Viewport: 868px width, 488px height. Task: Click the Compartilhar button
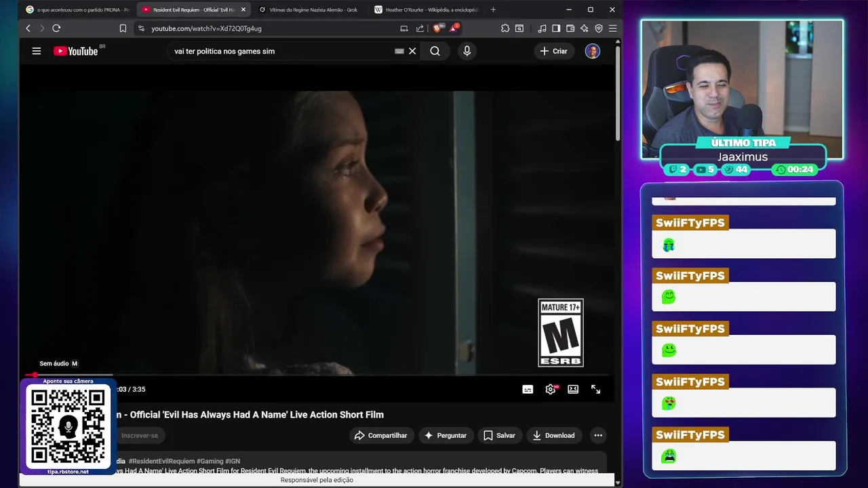tap(380, 435)
